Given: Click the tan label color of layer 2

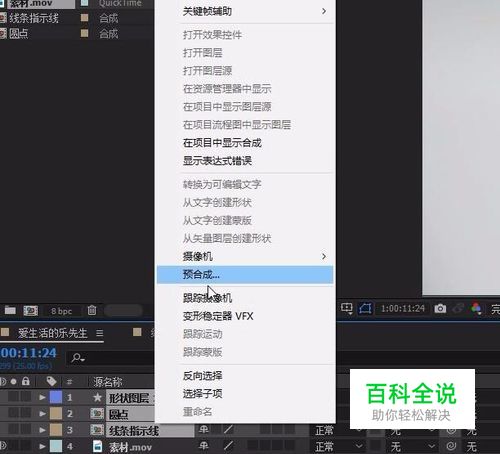Looking at the screenshot, I should (x=56, y=414).
